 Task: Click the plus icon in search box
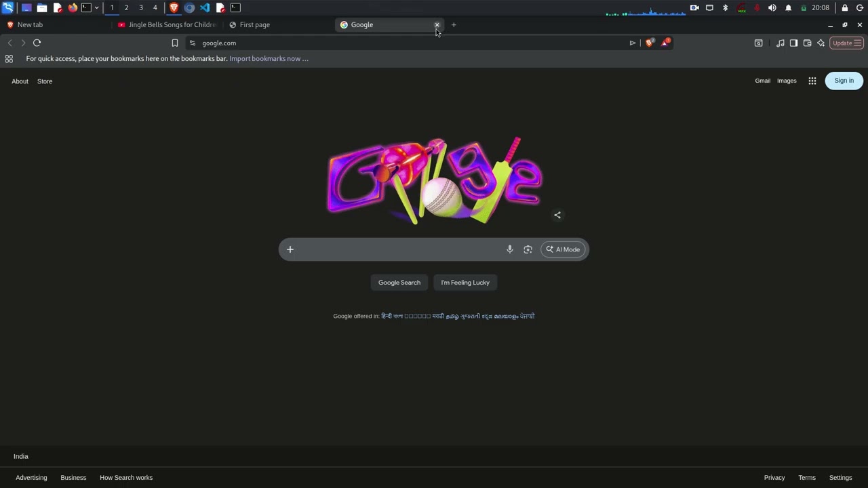click(290, 249)
